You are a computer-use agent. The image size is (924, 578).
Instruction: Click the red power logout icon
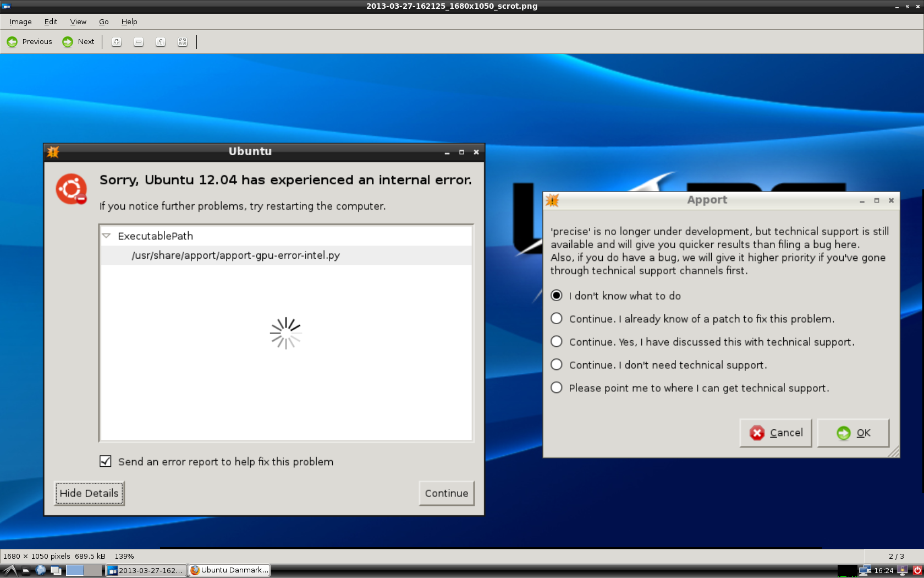pos(917,570)
